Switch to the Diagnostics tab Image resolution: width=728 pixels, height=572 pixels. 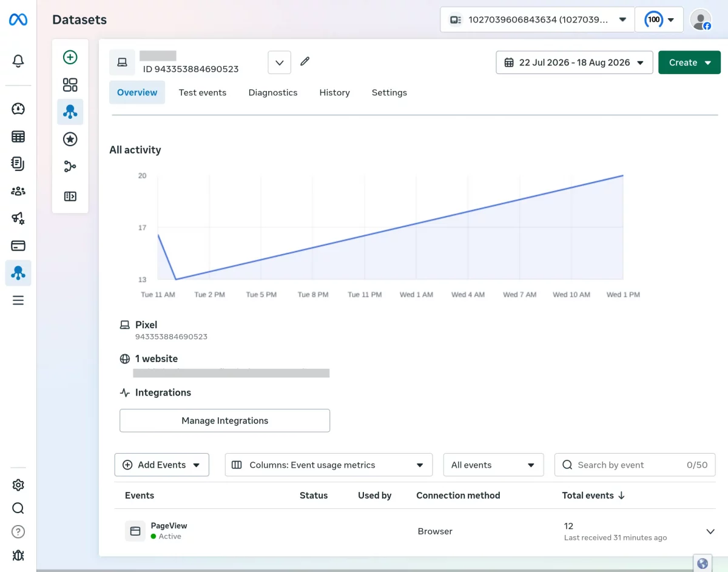coord(273,92)
